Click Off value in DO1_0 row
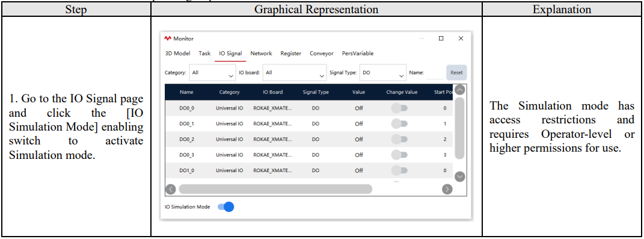This screenshot has height=239, width=644. click(x=359, y=170)
